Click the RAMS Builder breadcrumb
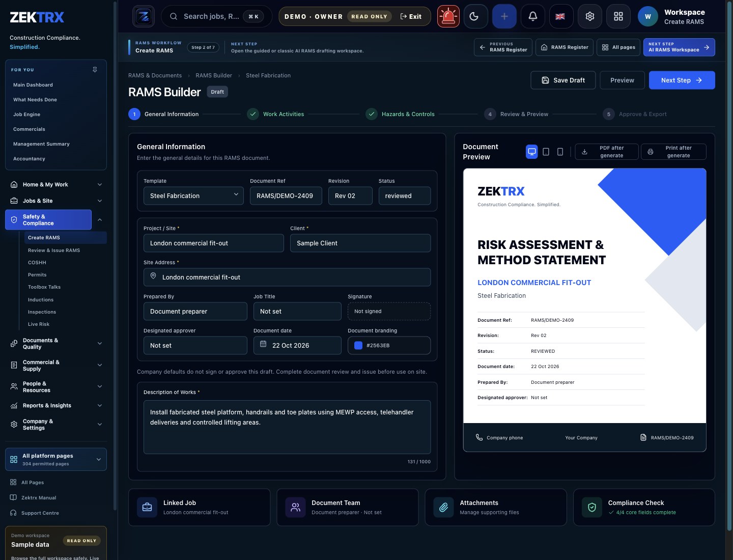 click(x=214, y=75)
